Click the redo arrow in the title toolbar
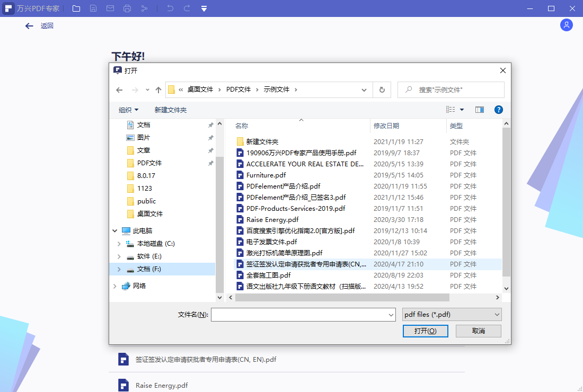The image size is (583, 392). click(187, 8)
